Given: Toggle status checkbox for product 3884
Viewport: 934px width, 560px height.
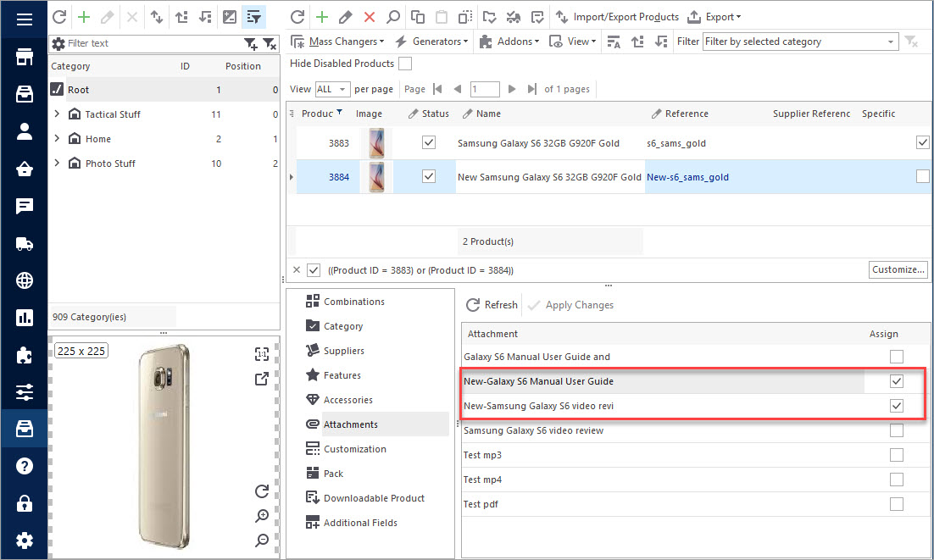Looking at the screenshot, I should click(429, 176).
